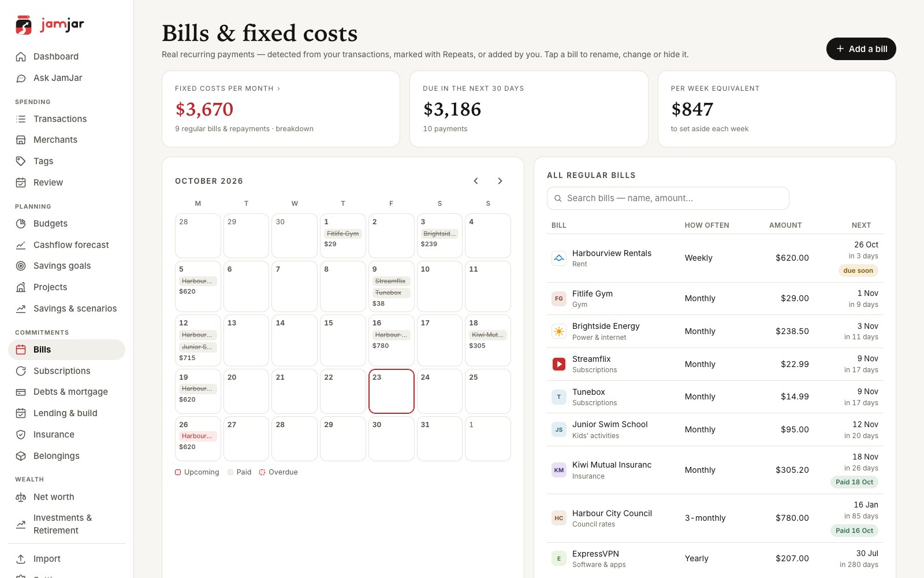Image resolution: width=924 pixels, height=578 pixels.
Task: Click the Harbourview Rentals bill icon
Action: tap(559, 258)
